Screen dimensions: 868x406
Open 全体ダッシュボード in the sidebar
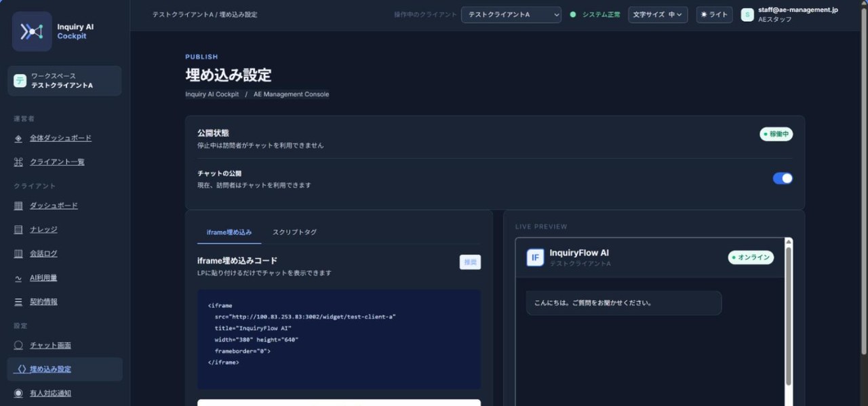[x=60, y=138]
